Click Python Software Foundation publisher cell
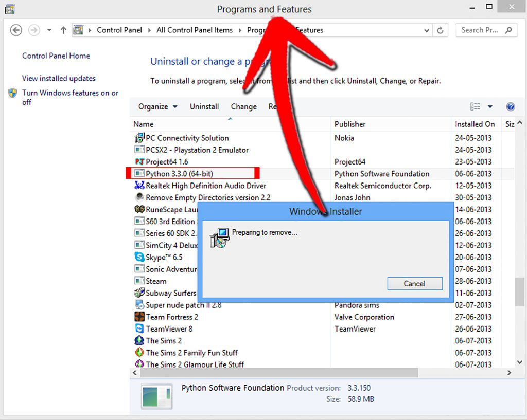The height and width of the screenshot is (420, 527). tap(382, 174)
